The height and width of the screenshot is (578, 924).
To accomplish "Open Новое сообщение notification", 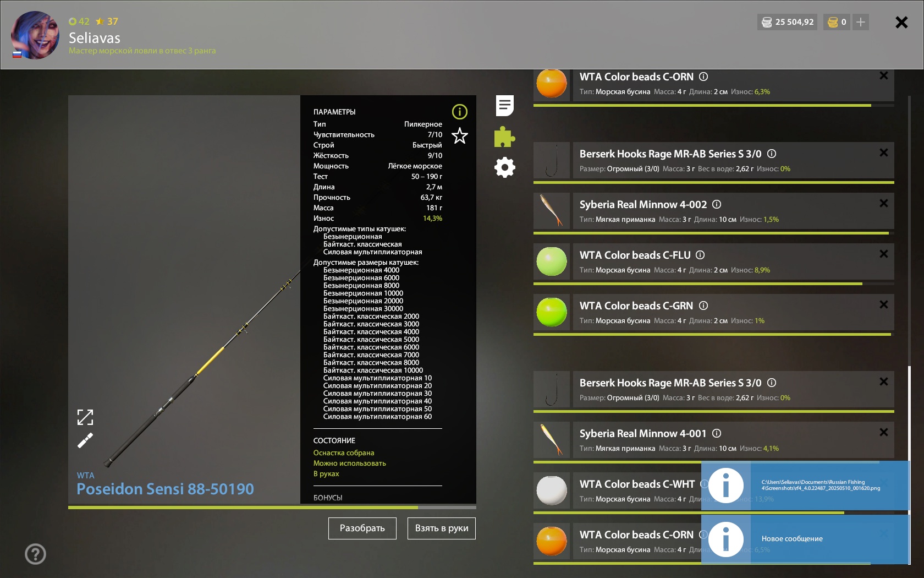I will coord(805,539).
